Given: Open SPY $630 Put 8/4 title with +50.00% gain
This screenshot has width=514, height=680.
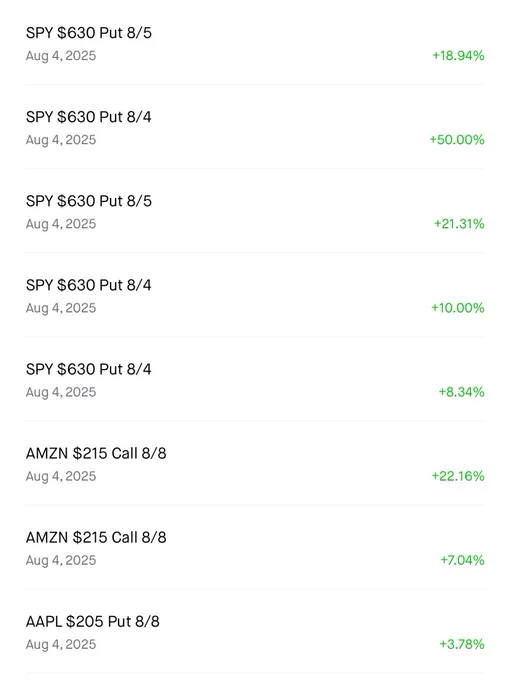Looking at the screenshot, I should point(88,117).
